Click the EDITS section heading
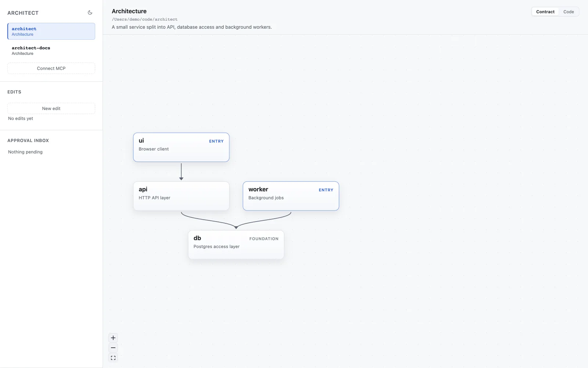This screenshot has width=588, height=368. 14,92
